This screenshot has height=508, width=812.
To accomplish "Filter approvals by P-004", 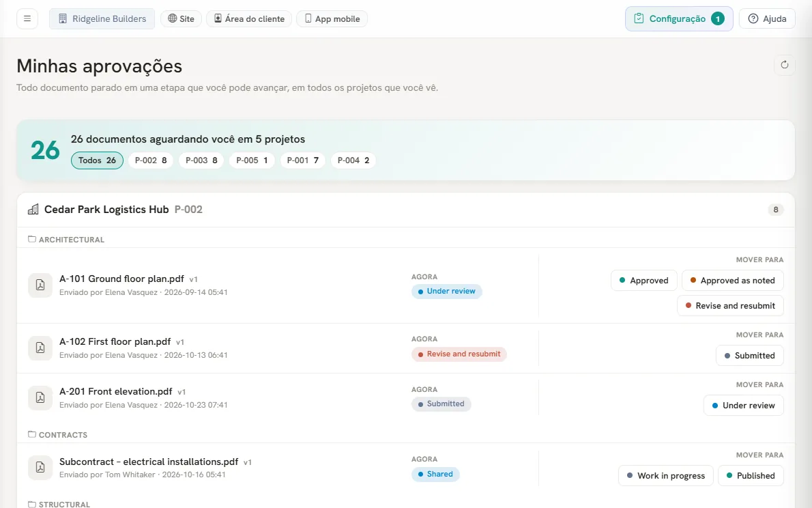I will pos(353,160).
